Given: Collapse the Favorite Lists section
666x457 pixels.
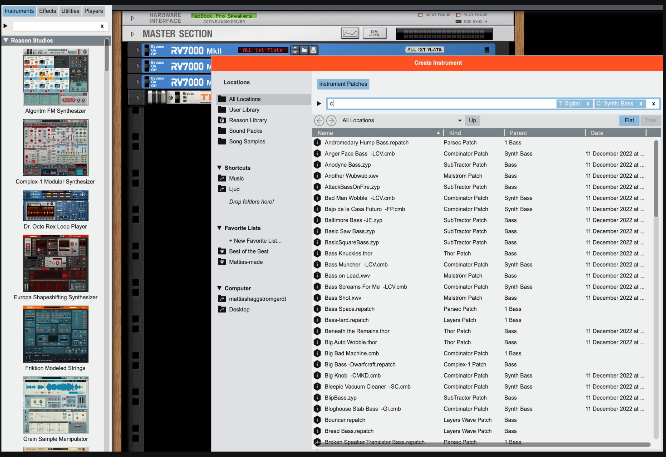Looking at the screenshot, I should [x=219, y=228].
